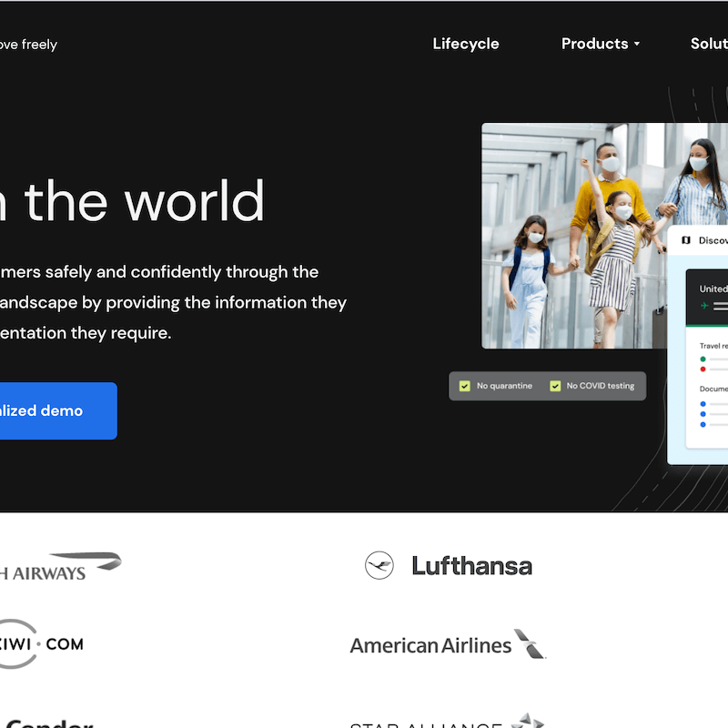Screen dimensions: 728x728
Task: Click the Star Alliance star emblem
Action: (x=527, y=722)
